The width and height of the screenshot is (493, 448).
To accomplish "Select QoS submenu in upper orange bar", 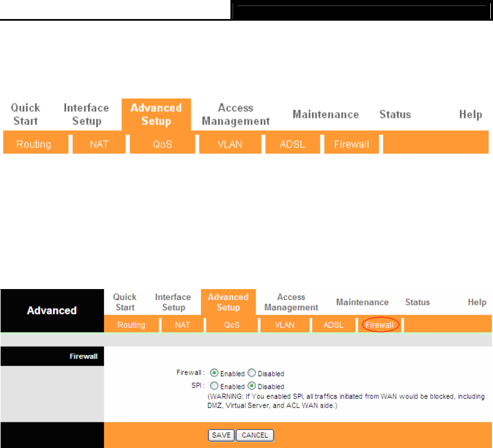I will (162, 144).
